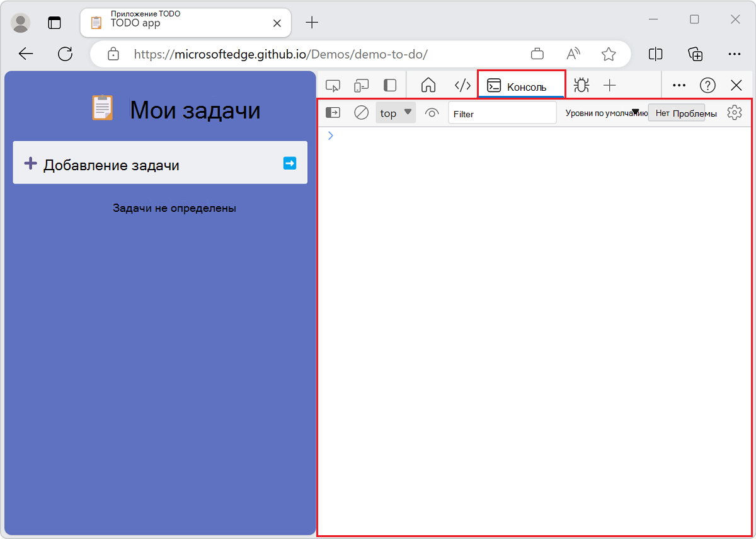Viewport: 756px width, 539px height.
Task: Open the 'Уровни по умолчанию' log levels dropdown
Action: coord(607,112)
